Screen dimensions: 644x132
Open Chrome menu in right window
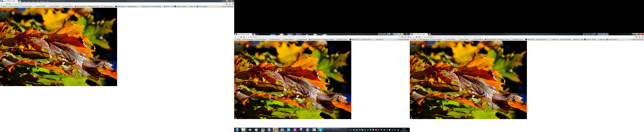(x=643, y=37)
